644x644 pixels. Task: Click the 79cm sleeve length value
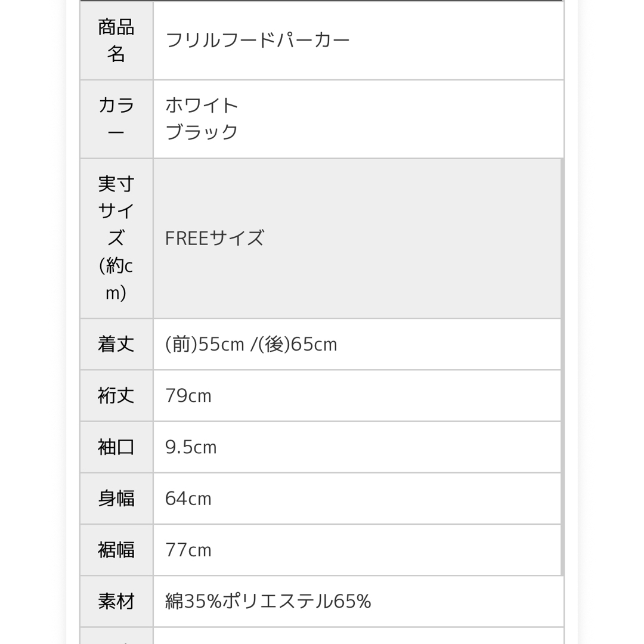tap(188, 396)
